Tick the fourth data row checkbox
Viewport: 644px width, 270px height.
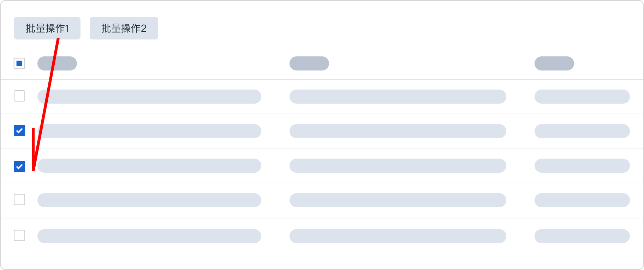click(x=19, y=200)
